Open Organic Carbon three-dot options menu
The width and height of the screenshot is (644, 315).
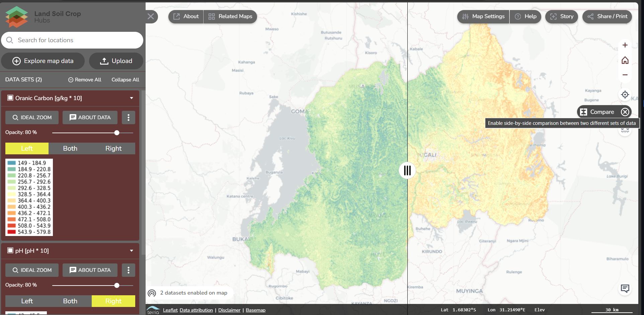129,117
